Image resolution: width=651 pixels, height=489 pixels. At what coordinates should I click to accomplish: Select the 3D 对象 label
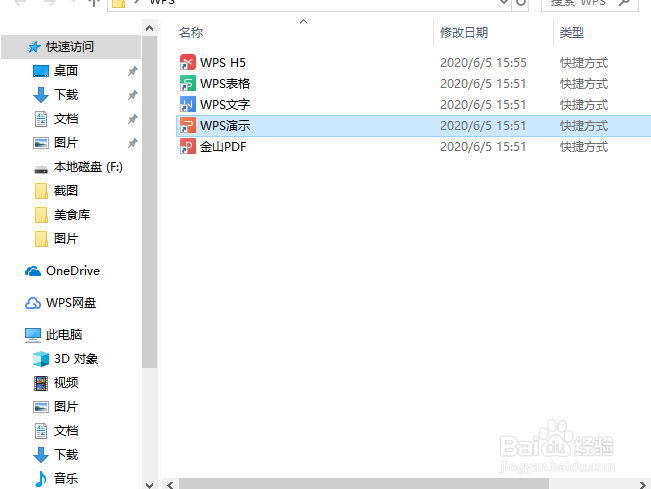[x=76, y=359]
